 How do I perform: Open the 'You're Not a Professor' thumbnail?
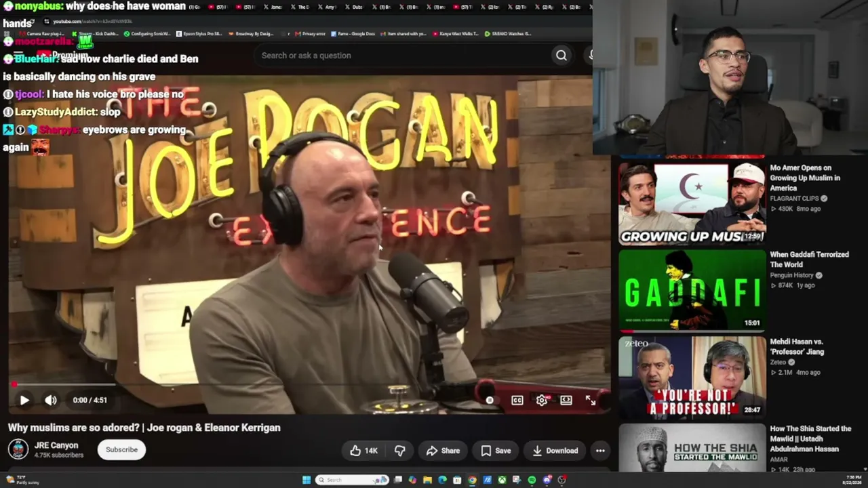point(692,377)
